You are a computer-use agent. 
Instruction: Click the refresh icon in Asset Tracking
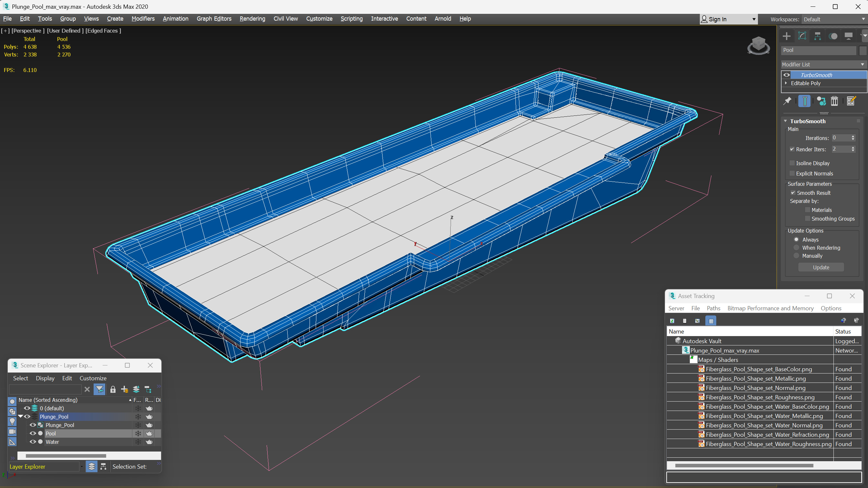pyautogui.click(x=672, y=321)
